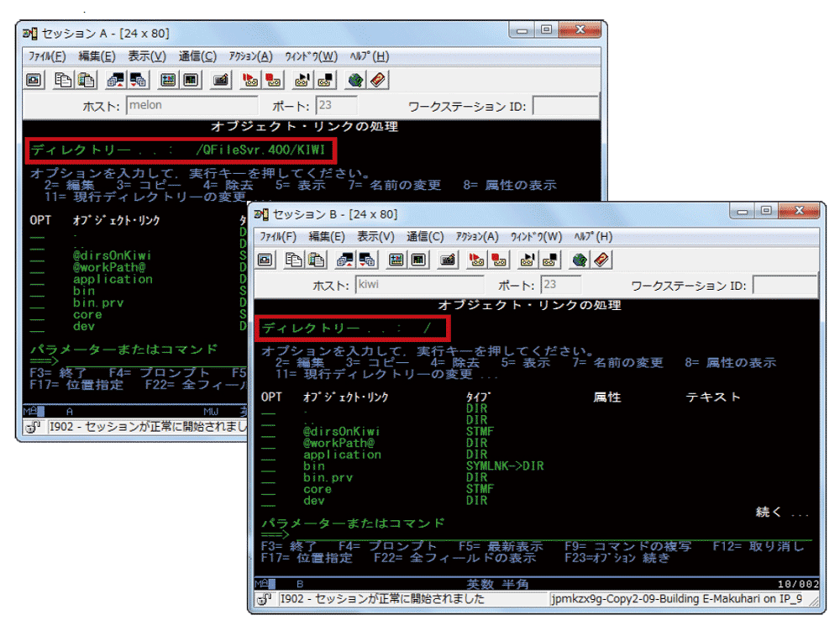840x631 pixels.
Task: Click Send File to Host icon in Session B
Action: [344, 260]
